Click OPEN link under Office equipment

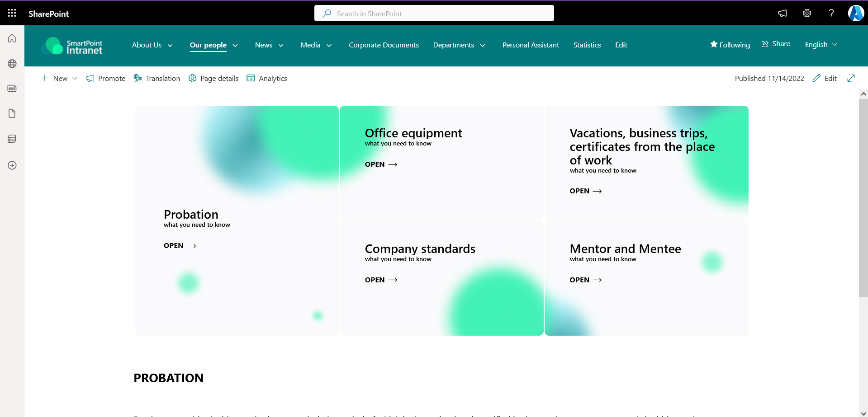click(381, 164)
